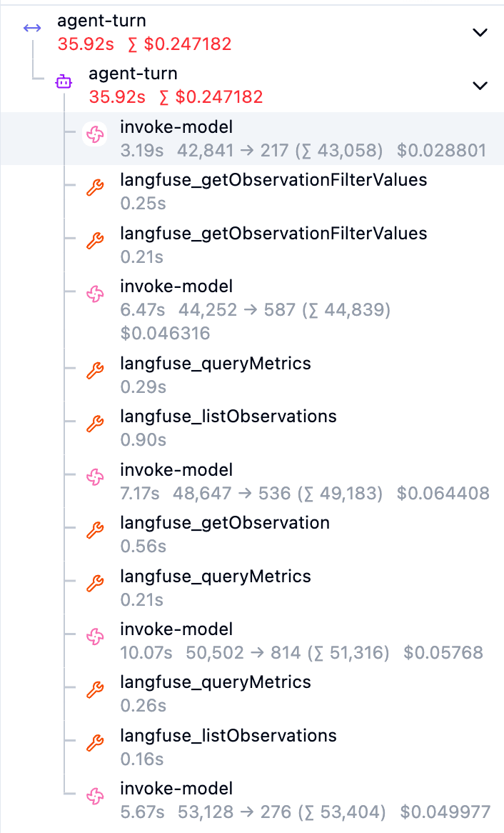Click the model icon of 5.67s invoke-model
504x833 pixels.
click(95, 796)
